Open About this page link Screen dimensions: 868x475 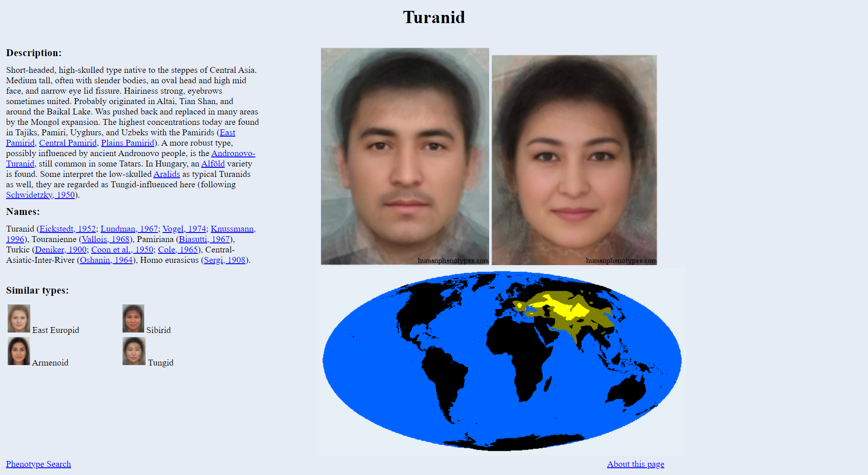[x=636, y=464]
